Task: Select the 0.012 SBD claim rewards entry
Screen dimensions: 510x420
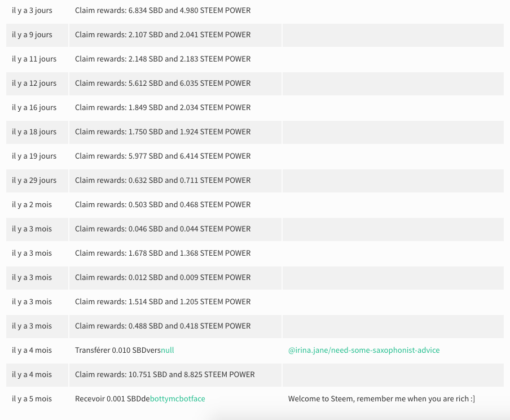Action: [x=162, y=277]
